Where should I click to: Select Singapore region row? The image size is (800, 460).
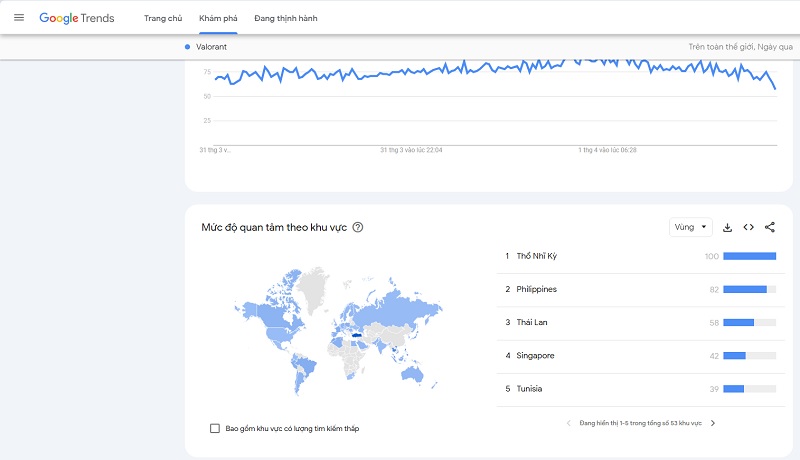(x=641, y=355)
